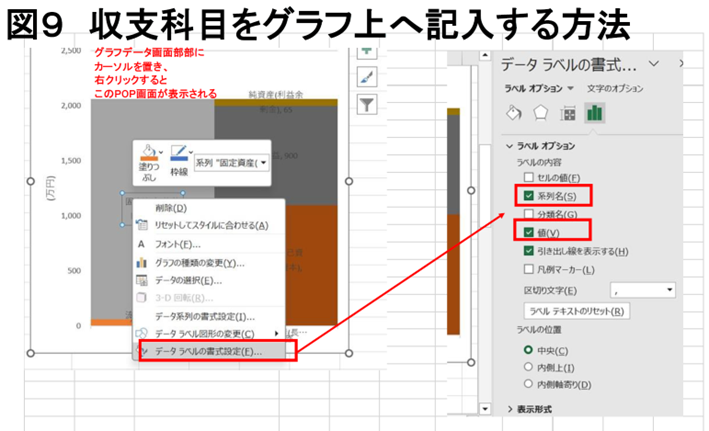Open the series selector dropdown 系列 "固定資産"
This screenshot has width=709, height=431.
(x=263, y=162)
